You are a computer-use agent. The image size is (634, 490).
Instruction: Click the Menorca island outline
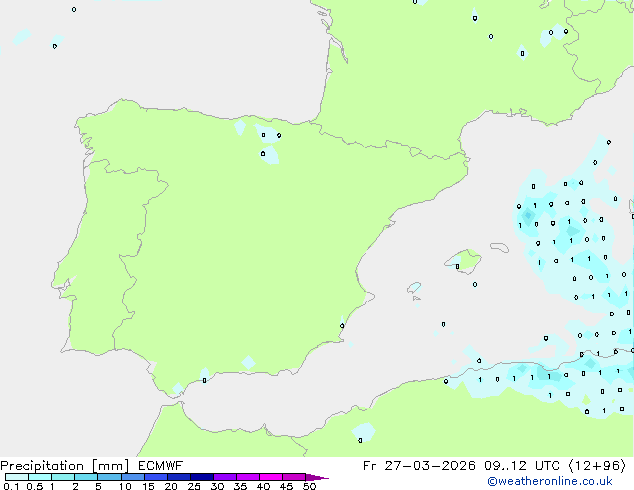pyautogui.click(x=497, y=246)
